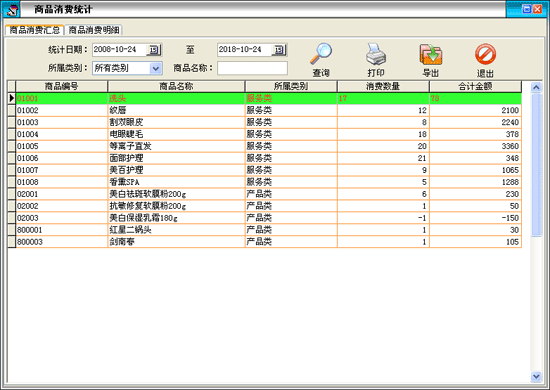Click the 查询 magnifier icon
The width and height of the screenshot is (550, 390).
[x=321, y=54]
